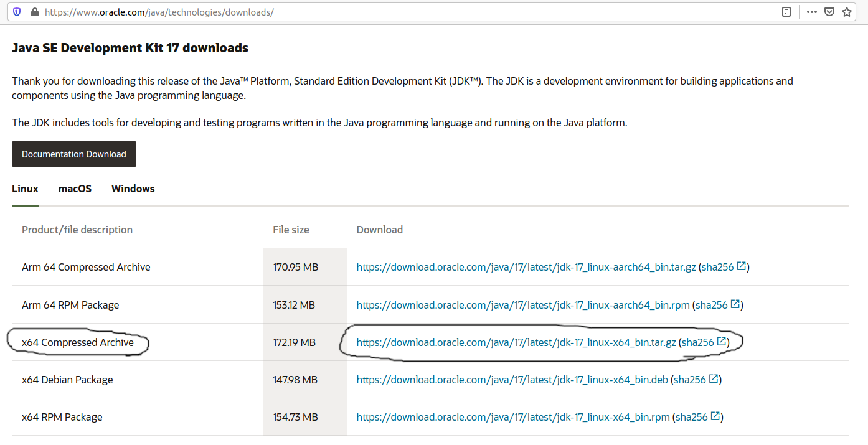The image size is (868, 445).
Task: Switch to the macOS tab
Action: pyautogui.click(x=75, y=189)
